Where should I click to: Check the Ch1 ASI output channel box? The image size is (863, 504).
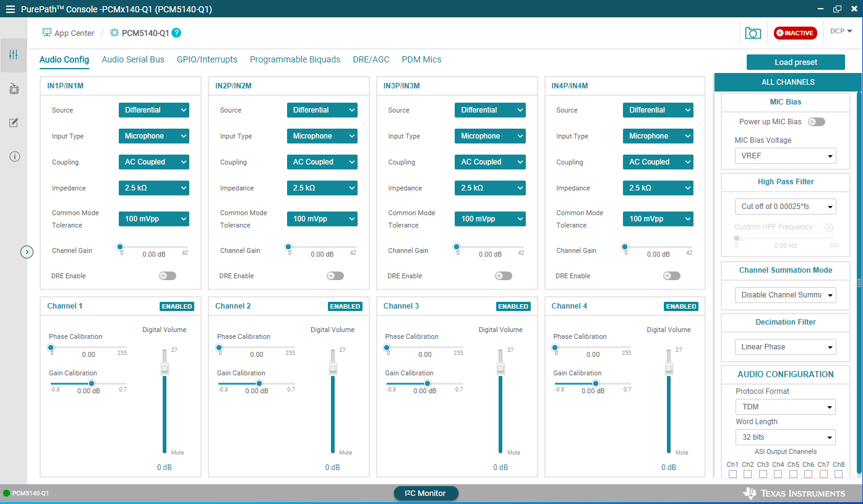732,474
